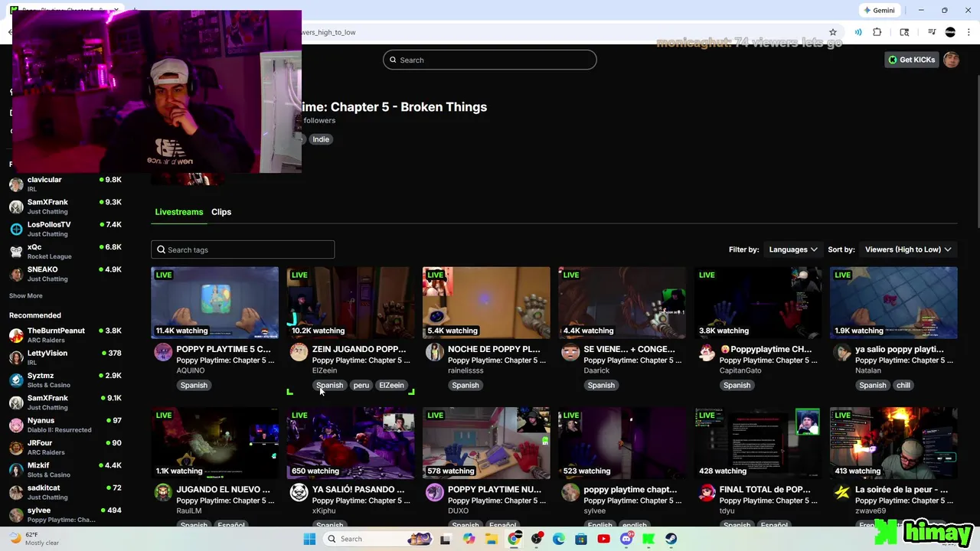Open the Viewers (High to Low) sort dropdown
The width and height of the screenshot is (980, 551).
908,249
